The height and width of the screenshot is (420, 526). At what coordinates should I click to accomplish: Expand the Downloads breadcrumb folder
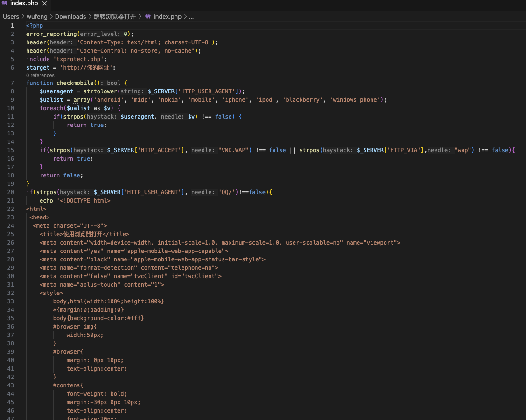point(70,16)
